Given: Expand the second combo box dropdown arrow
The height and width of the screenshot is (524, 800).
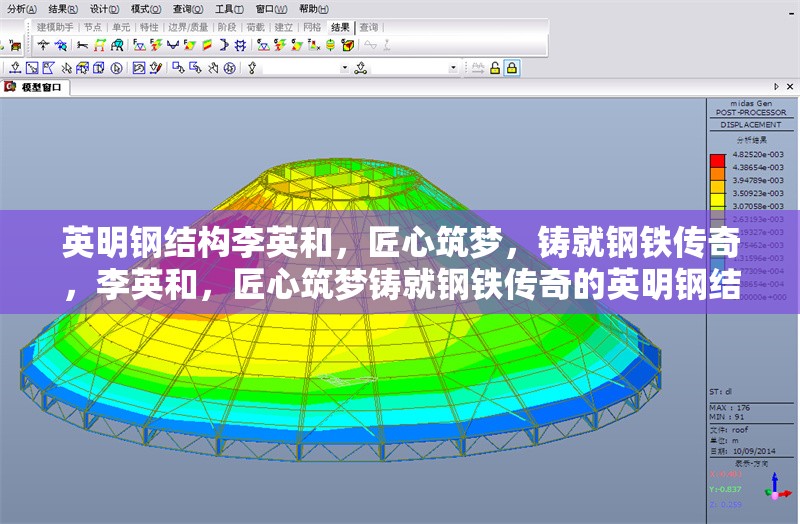Looking at the screenshot, I should click(x=453, y=68).
